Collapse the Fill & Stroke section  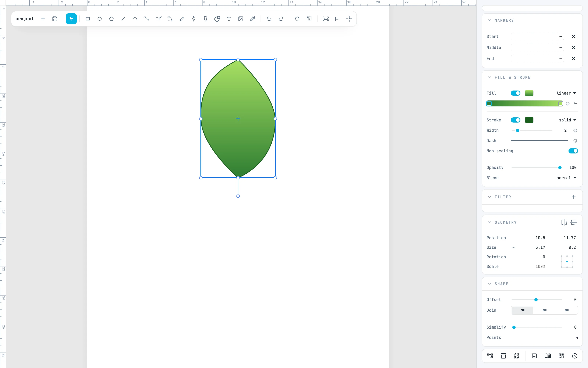click(489, 77)
